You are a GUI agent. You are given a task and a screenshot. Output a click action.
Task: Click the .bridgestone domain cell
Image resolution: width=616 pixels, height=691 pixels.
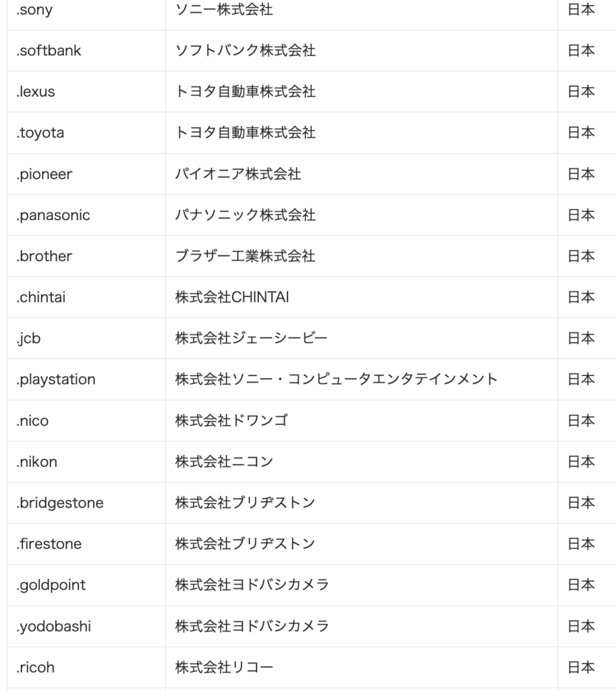point(60,503)
